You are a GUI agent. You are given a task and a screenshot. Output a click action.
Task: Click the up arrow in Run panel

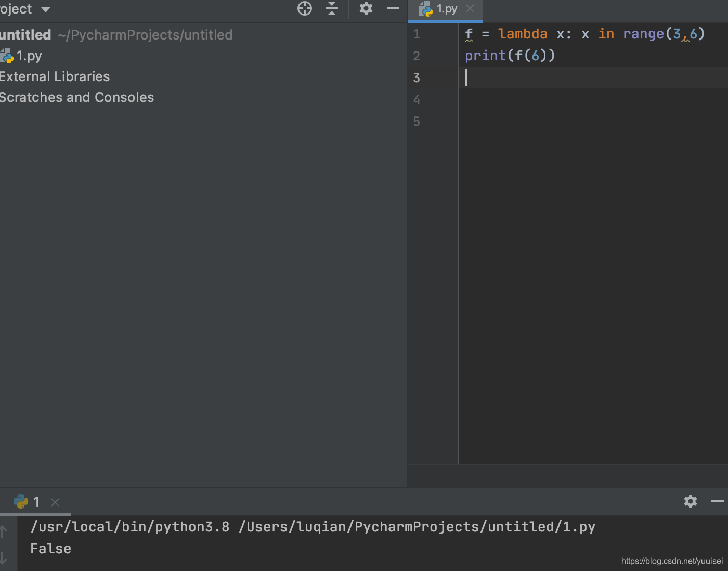coord(4,531)
